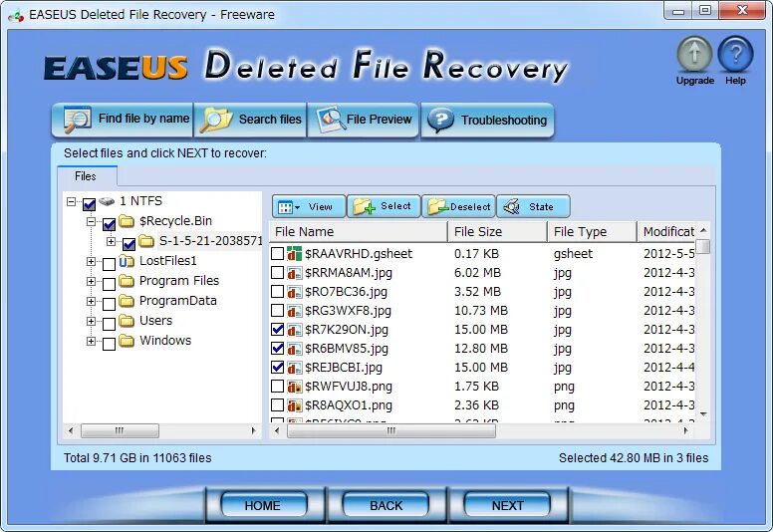
Task: Expand the ProgramData node
Action: (92, 301)
